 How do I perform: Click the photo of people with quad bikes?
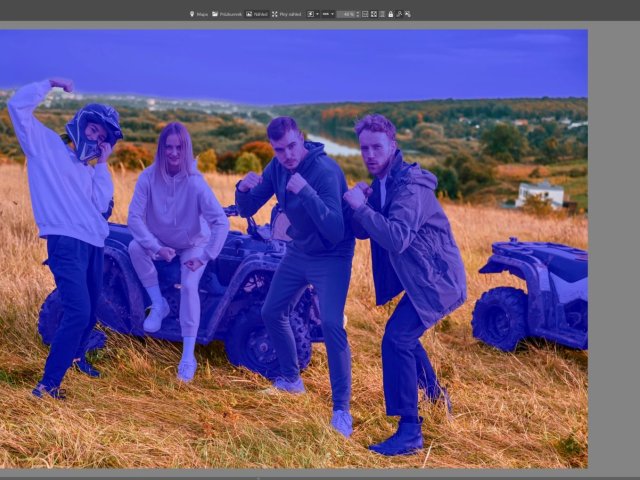pos(294,249)
